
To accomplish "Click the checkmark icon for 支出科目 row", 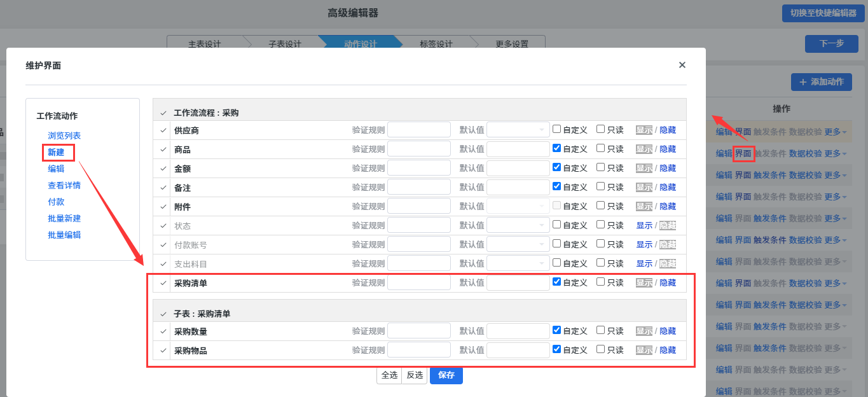I will coord(163,264).
